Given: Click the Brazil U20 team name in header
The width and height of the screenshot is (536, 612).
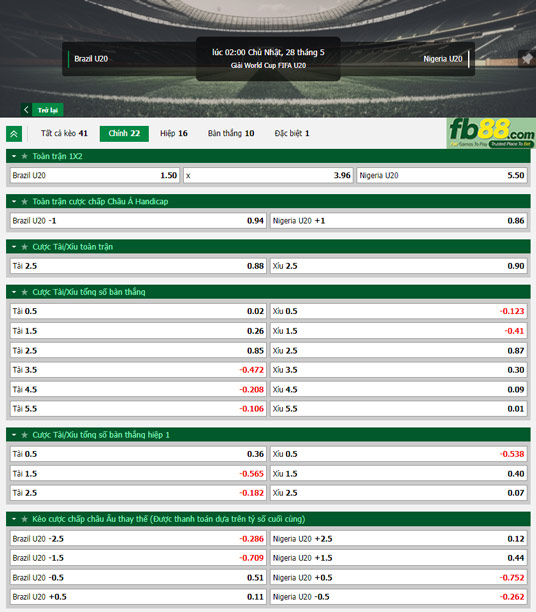Looking at the screenshot, I should [91, 59].
